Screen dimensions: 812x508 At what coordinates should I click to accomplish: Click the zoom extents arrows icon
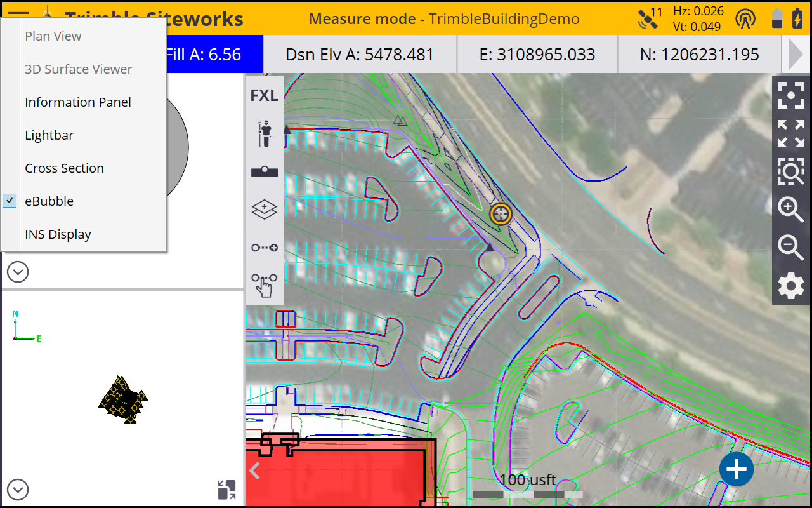[791, 133]
